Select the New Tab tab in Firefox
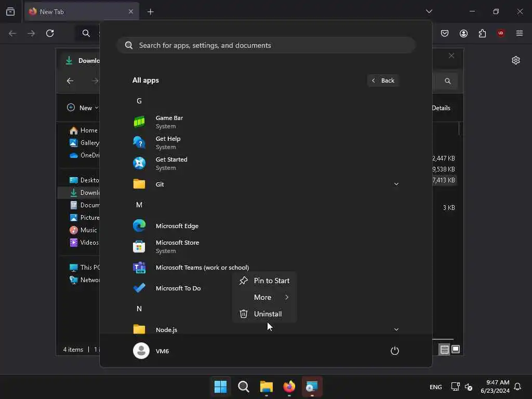The width and height of the screenshot is (532, 399). [82, 12]
